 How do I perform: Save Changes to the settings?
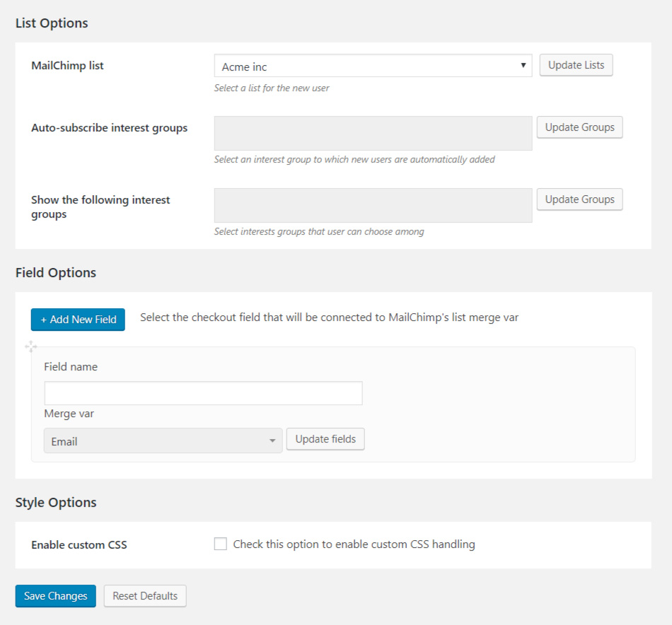pyautogui.click(x=55, y=596)
